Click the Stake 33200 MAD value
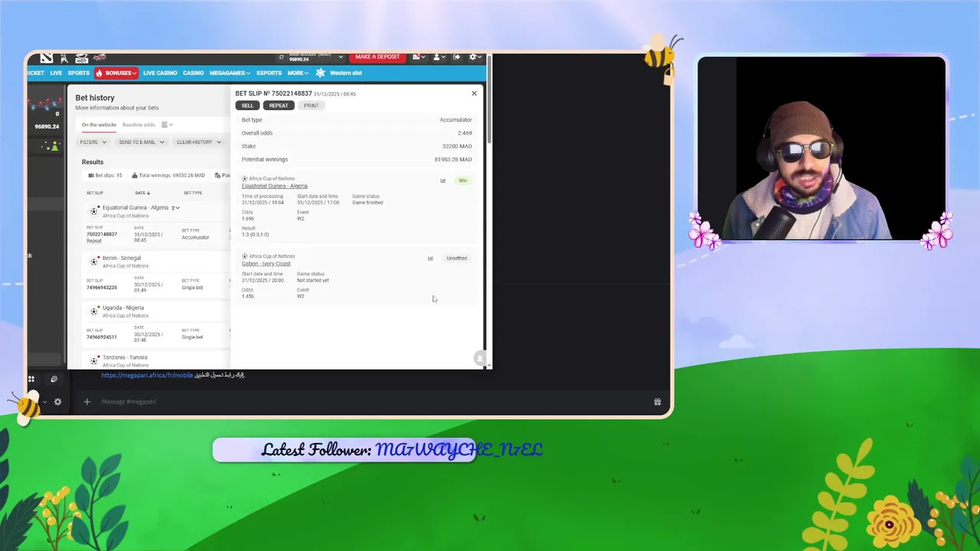The image size is (980, 551). pos(457,146)
